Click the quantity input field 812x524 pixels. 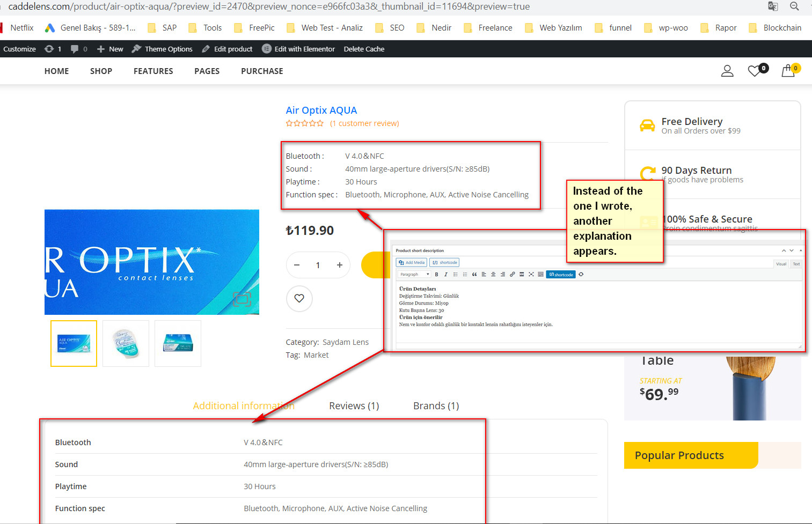pos(318,265)
